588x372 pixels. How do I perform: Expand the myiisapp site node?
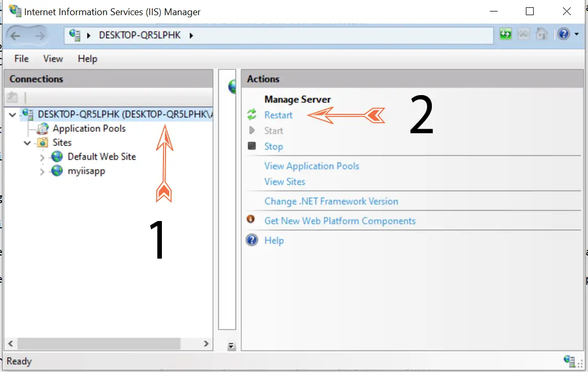point(42,172)
